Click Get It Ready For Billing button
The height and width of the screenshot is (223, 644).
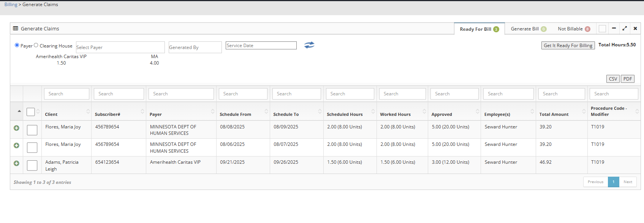point(568,46)
